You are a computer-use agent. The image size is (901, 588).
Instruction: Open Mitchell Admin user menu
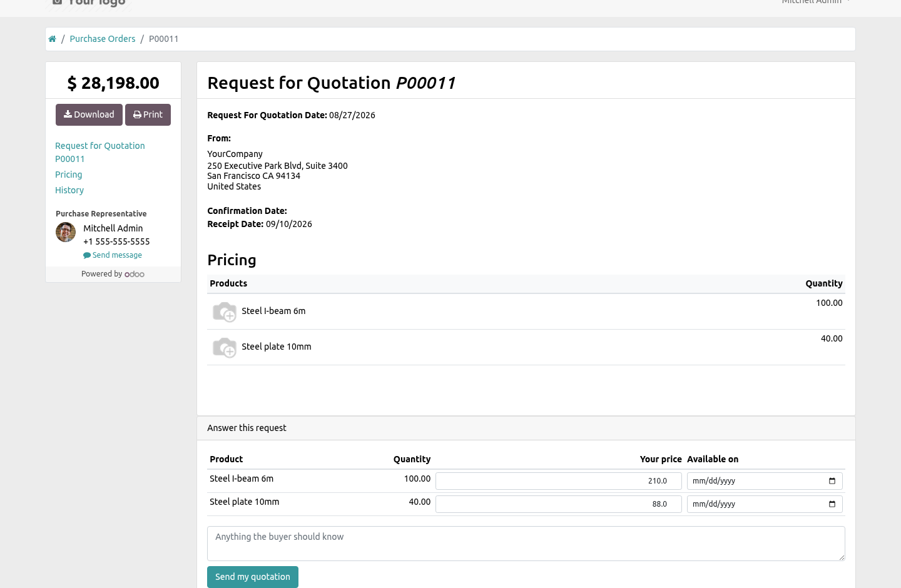tap(816, 2)
